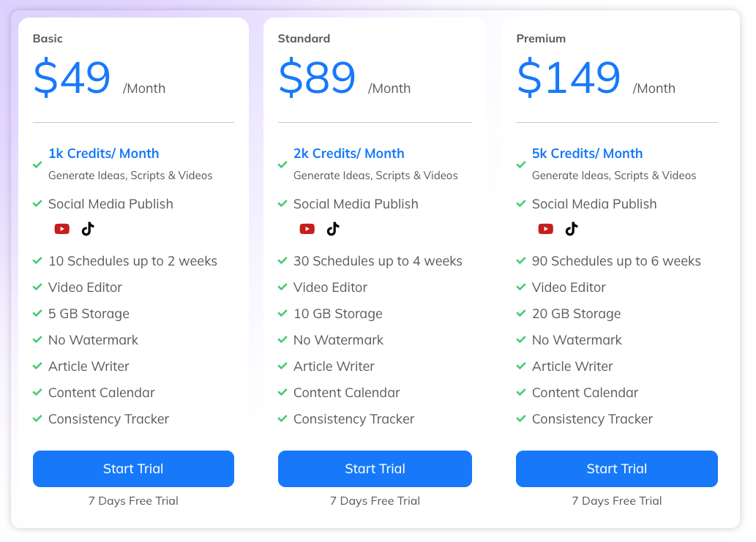
Task: Start the Standard plan trial
Action: point(375,469)
